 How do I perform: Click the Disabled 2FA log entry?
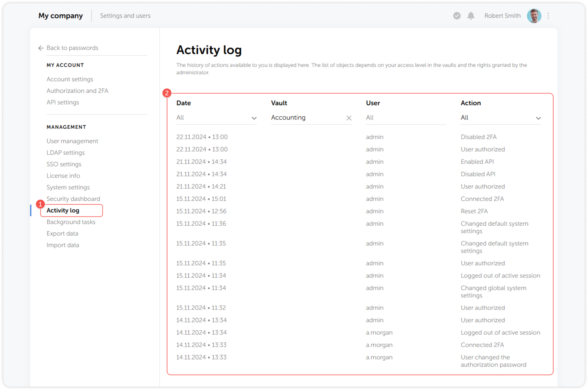tap(479, 137)
